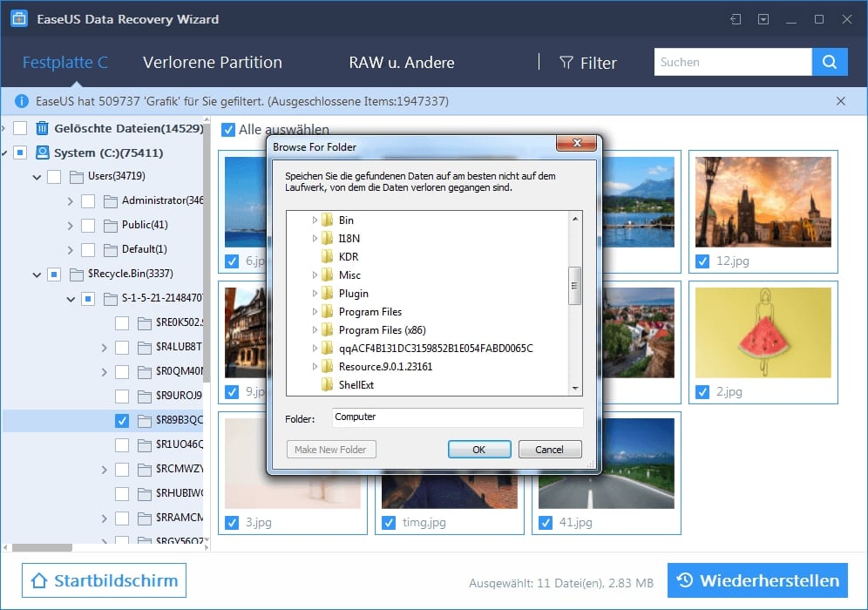Select the KDR folder icon
This screenshot has width=868, height=610.
pyautogui.click(x=328, y=256)
